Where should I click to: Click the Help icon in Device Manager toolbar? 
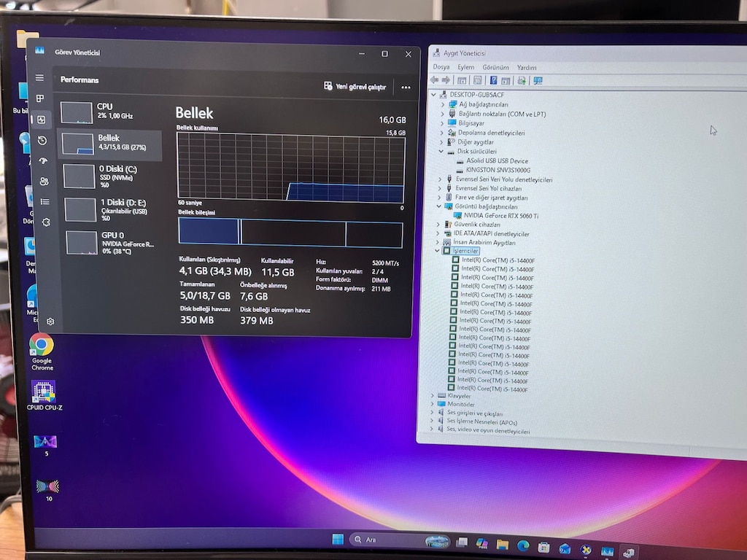[x=494, y=80]
